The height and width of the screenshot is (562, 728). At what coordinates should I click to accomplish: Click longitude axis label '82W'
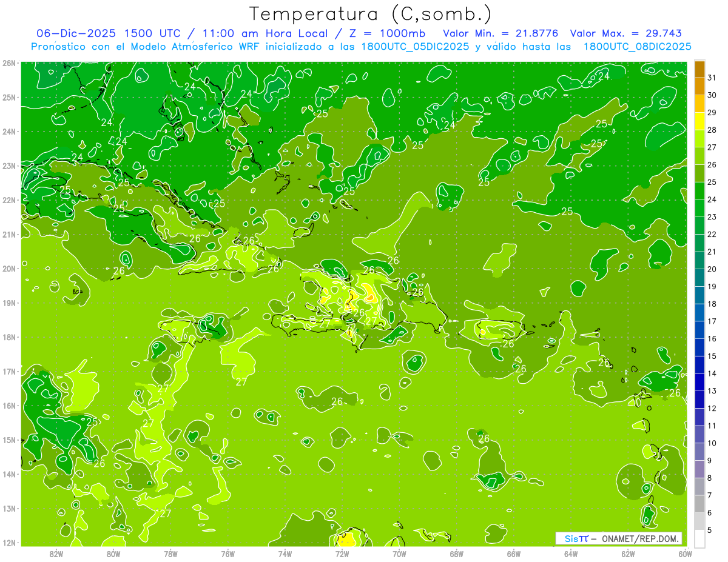coord(56,554)
